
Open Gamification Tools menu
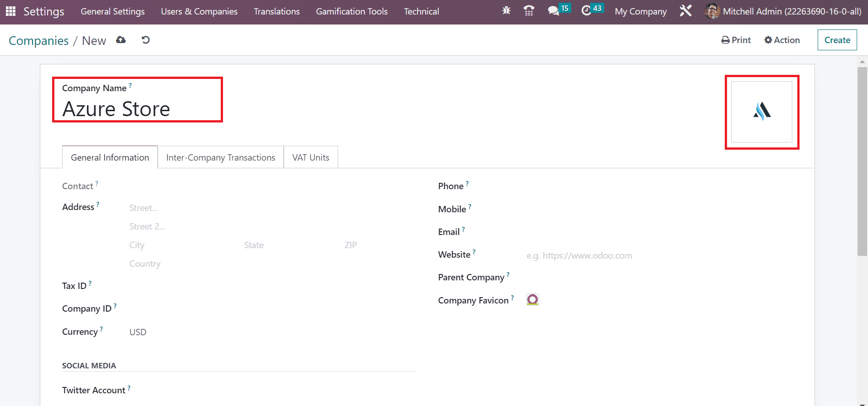click(352, 11)
